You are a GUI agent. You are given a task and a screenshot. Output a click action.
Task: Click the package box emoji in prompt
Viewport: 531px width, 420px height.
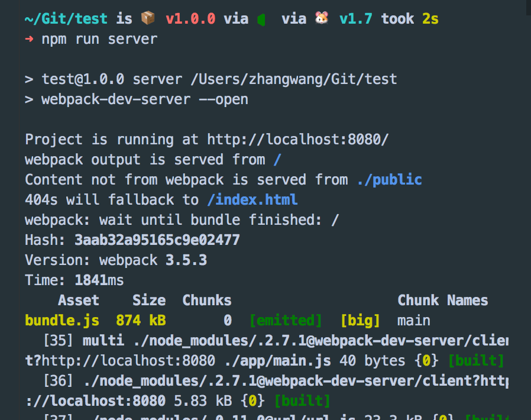pos(148,18)
